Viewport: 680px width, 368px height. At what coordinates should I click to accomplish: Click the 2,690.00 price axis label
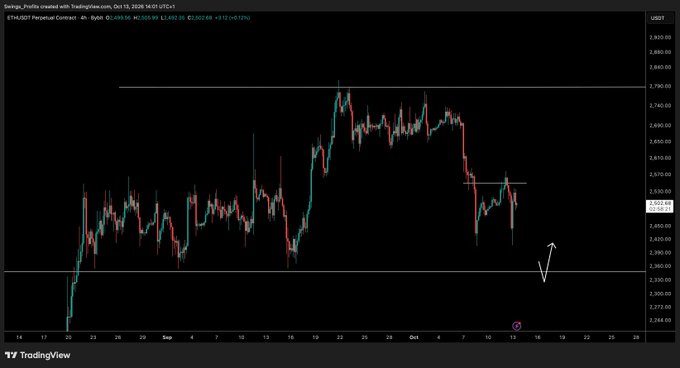pos(660,125)
